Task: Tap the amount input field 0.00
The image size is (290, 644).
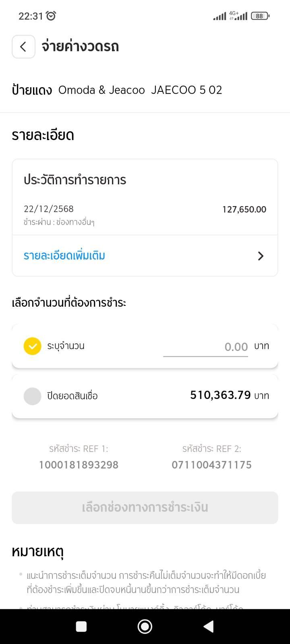Action: point(205,347)
